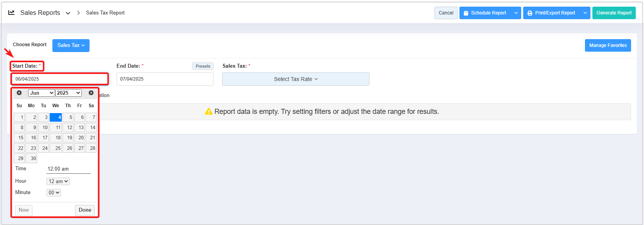The image size is (644, 225).
Task: Open the month selector showing Jun
Action: (x=41, y=93)
